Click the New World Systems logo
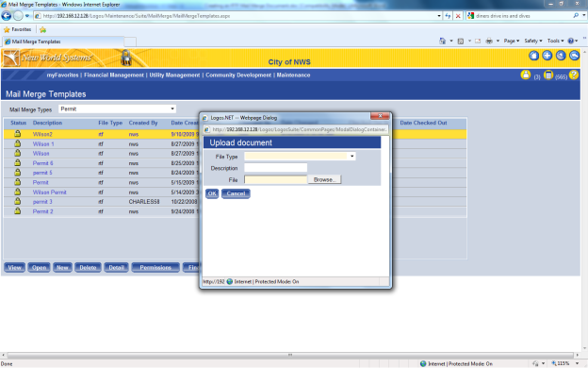The height and width of the screenshot is (368, 588). (x=48, y=58)
